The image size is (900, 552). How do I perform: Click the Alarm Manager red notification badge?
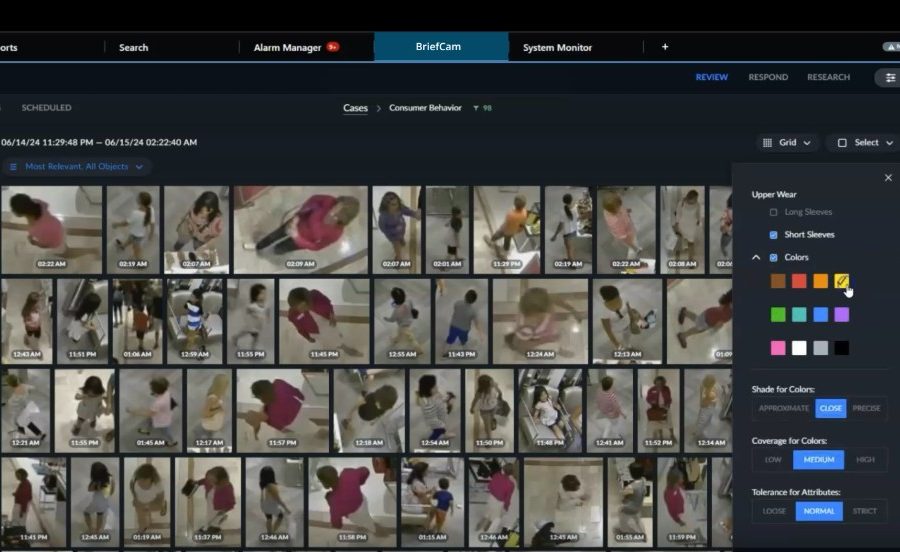point(332,47)
